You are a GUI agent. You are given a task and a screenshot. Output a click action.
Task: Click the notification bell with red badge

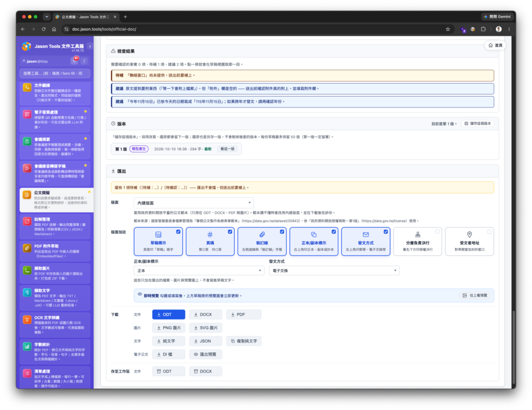[x=74, y=61]
